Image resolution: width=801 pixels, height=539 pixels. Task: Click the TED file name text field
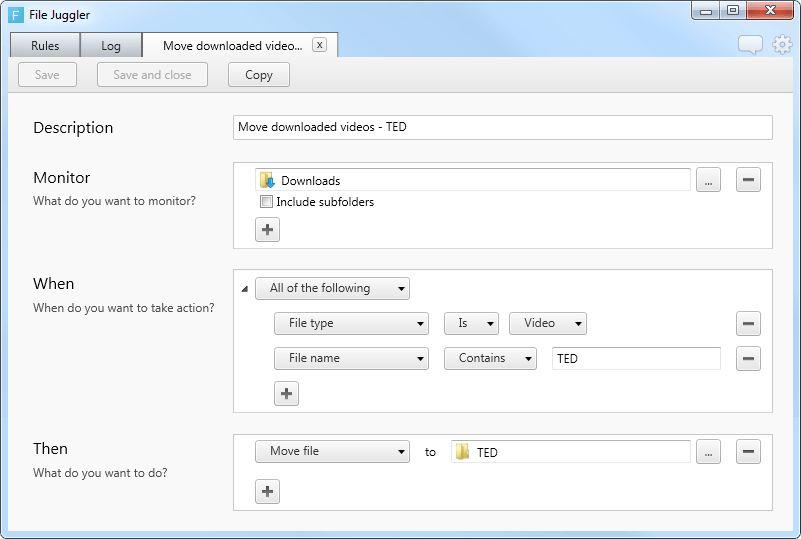[636, 358]
